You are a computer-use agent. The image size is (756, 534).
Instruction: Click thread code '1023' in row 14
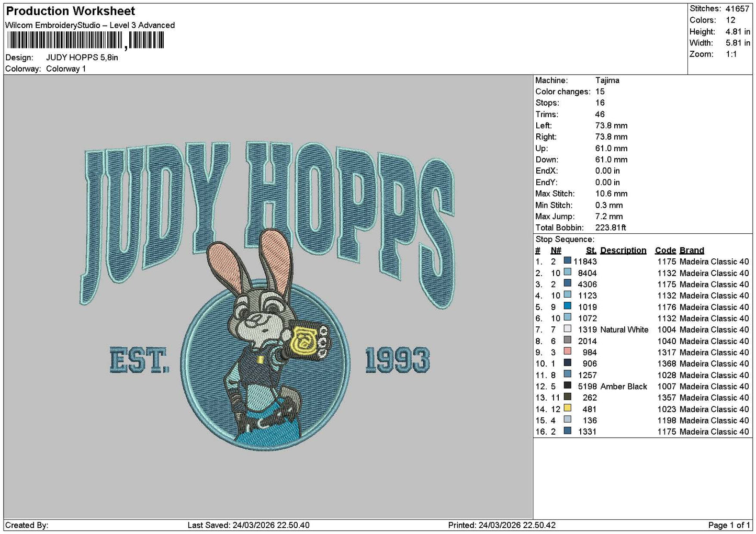[x=667, y=409]
